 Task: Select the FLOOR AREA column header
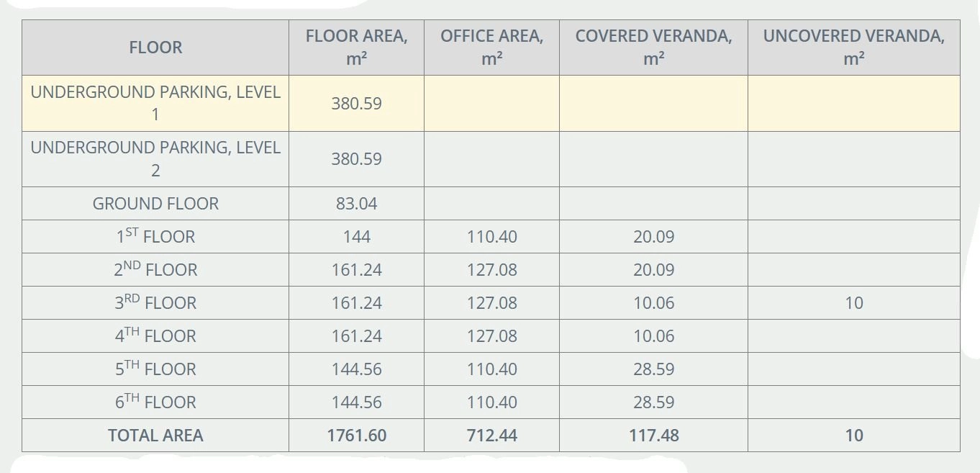click(x=356, y=48)
